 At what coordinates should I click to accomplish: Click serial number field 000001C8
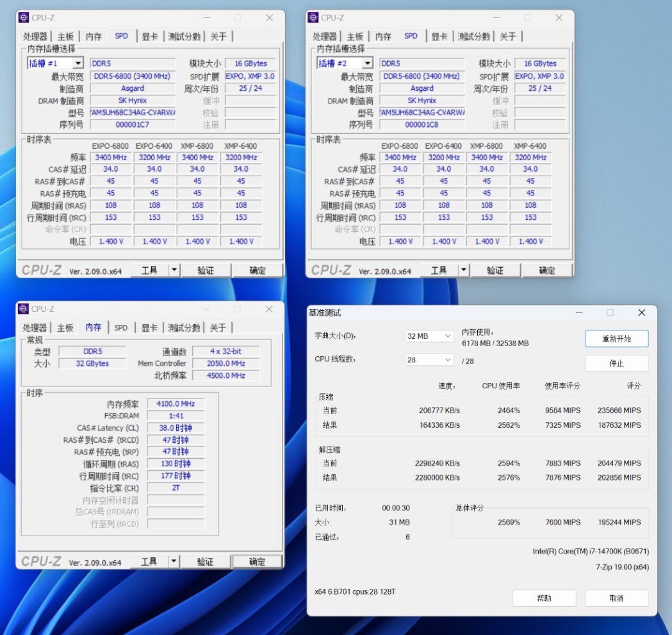[x=422, y=125]
